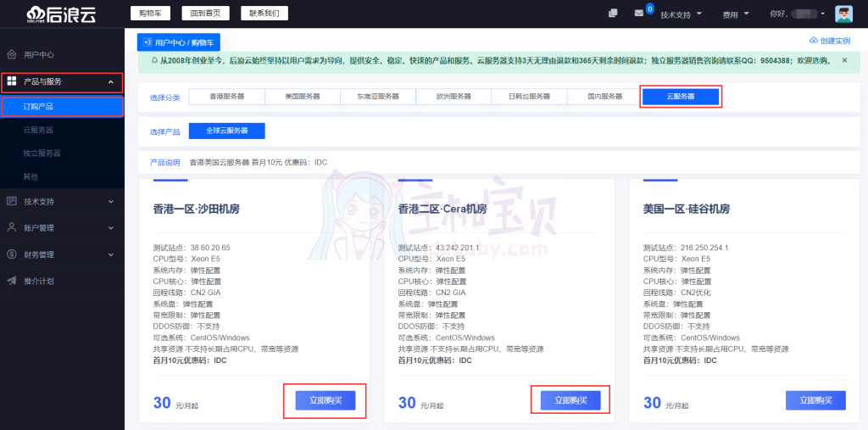Open the mail messages envelope icon

[x=638, y=14]
